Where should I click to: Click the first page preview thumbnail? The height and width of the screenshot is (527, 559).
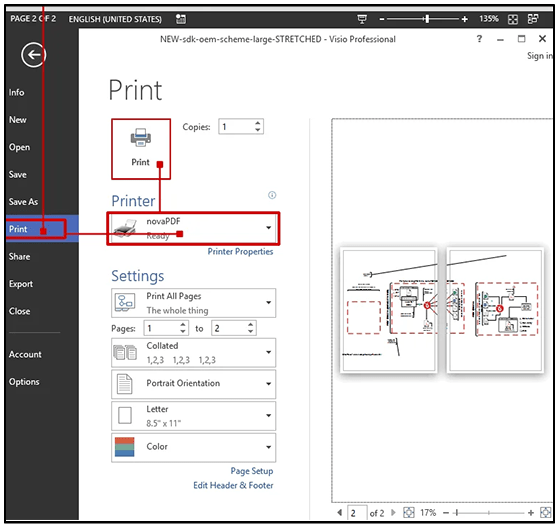389,310
